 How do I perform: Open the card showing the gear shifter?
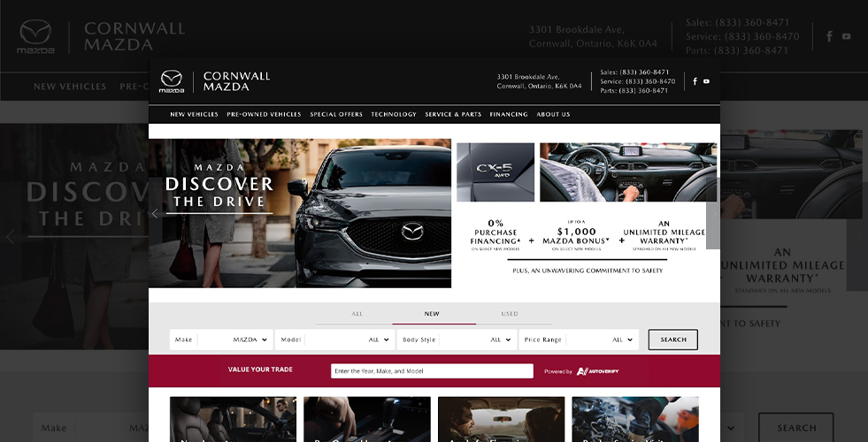click(x=367, y=419)
